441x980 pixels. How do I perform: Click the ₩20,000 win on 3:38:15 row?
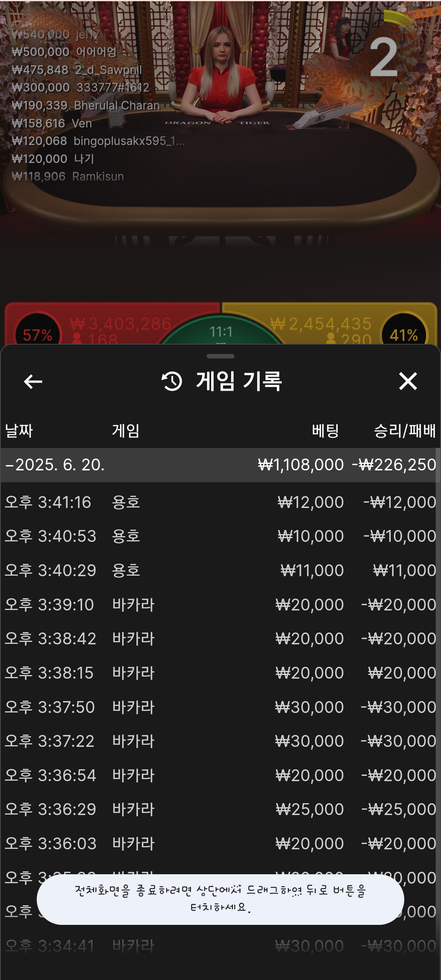(x=402, y=673)
